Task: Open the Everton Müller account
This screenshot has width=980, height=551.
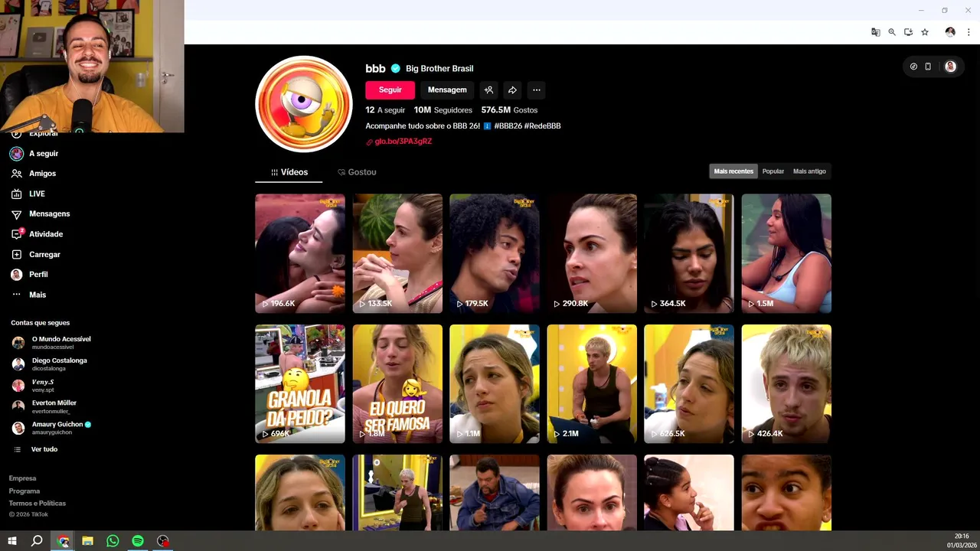Action: (x=44, y=406)
